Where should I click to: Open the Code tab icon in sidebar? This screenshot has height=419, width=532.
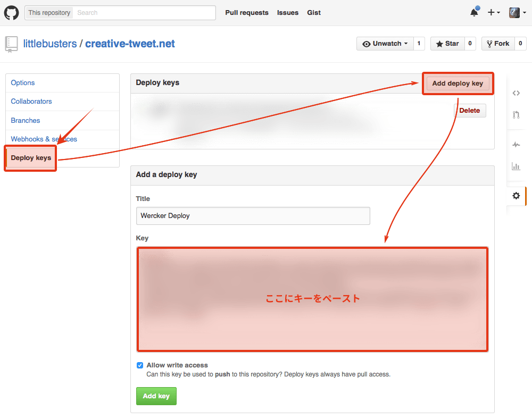516,93
